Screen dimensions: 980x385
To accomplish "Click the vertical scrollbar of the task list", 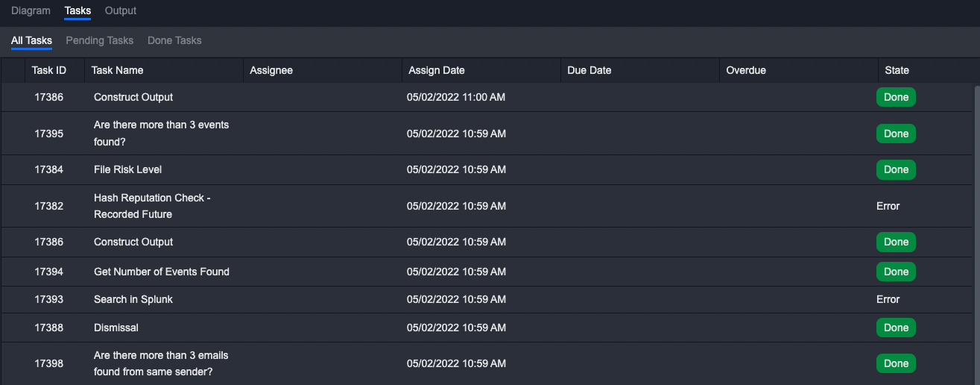I will 976,224.
